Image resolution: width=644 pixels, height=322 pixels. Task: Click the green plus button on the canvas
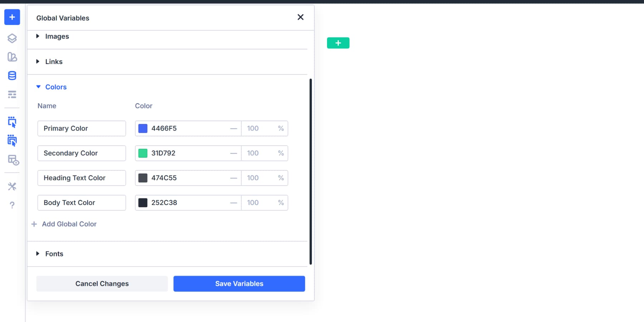pos(338,43)
